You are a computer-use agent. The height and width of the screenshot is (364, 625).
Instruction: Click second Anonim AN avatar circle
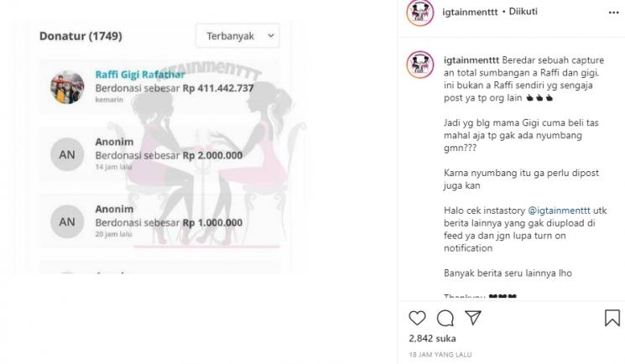[x=67, y=221]
